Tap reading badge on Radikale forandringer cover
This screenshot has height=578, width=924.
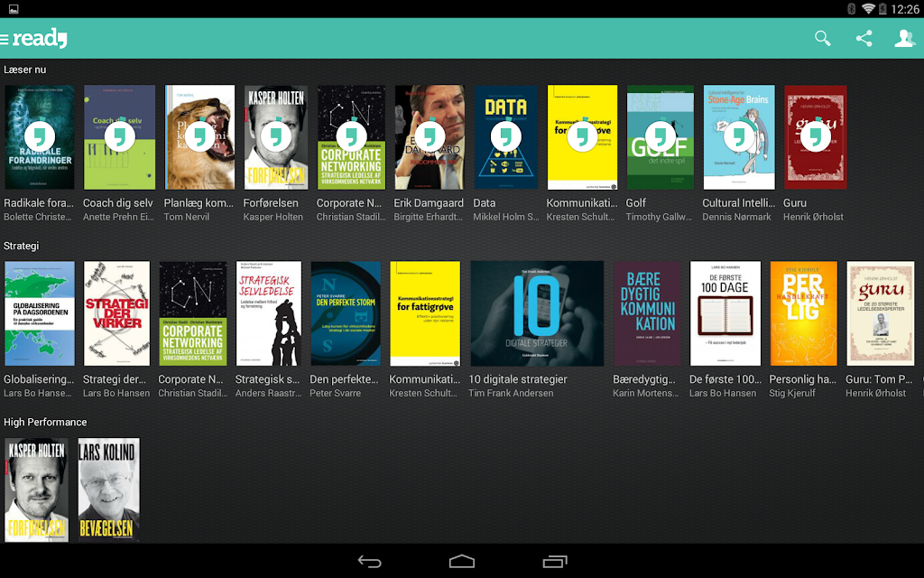click(40, 136)
